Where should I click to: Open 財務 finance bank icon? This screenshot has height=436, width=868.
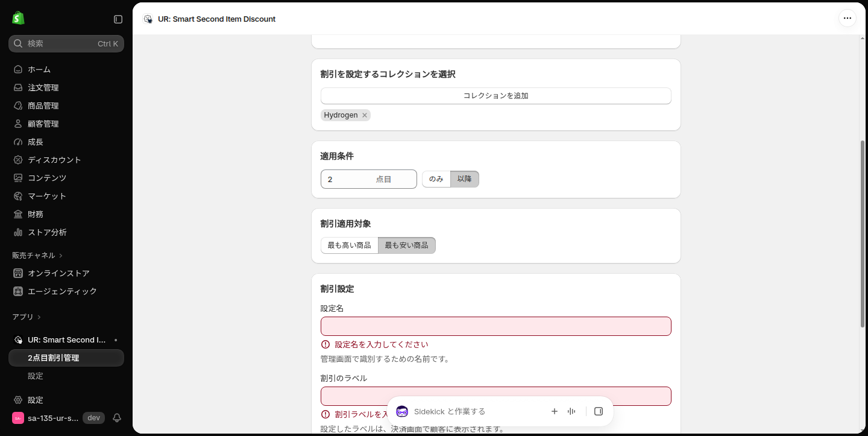click(18, 214)
